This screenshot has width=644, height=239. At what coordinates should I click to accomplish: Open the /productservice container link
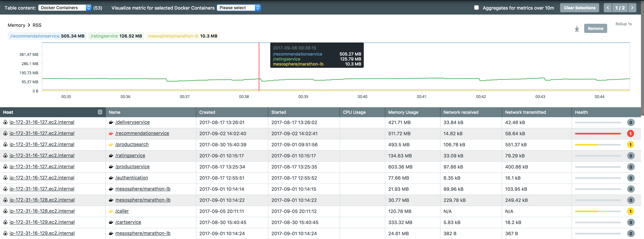[x=132, y=167]
